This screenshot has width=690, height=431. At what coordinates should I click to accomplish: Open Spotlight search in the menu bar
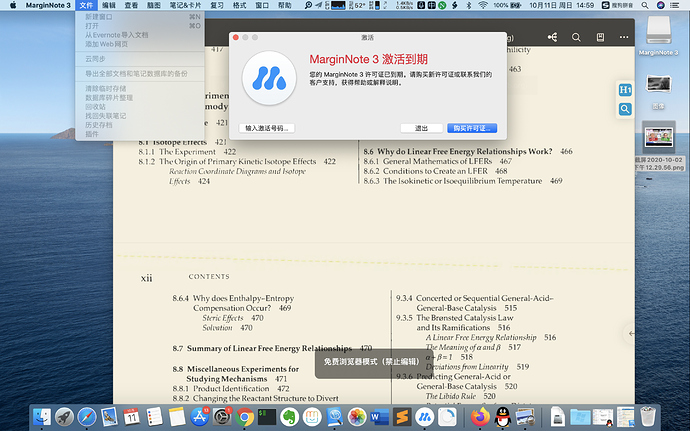click(x=645, y=5)
